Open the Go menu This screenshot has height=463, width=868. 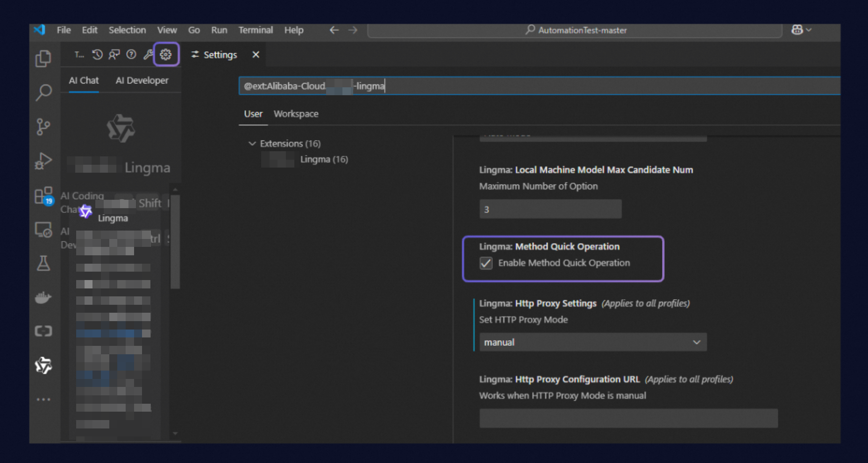pyautogui.click(x=194, y=30)
